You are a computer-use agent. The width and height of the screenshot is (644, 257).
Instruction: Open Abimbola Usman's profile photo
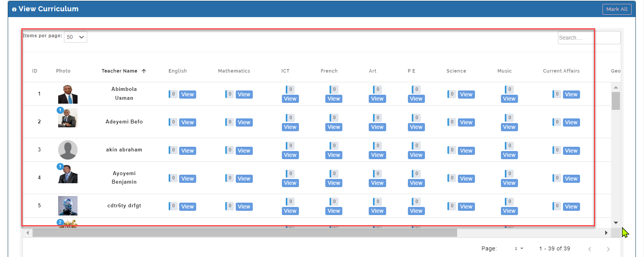point(68,94)
